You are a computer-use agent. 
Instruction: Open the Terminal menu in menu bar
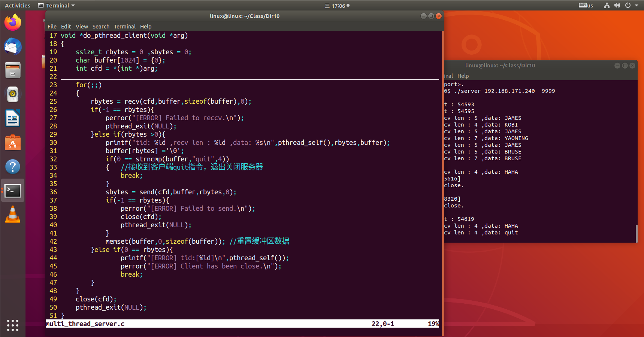125,27
